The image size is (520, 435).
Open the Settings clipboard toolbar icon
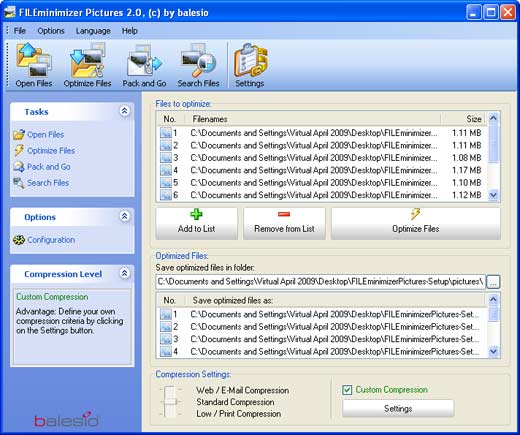pos(250,60)
